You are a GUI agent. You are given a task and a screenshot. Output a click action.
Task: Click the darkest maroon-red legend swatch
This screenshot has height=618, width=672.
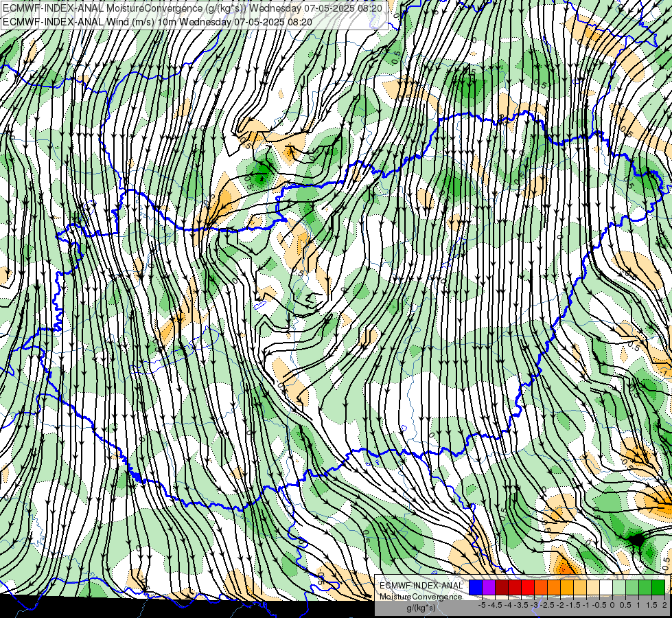pos(502,588)
